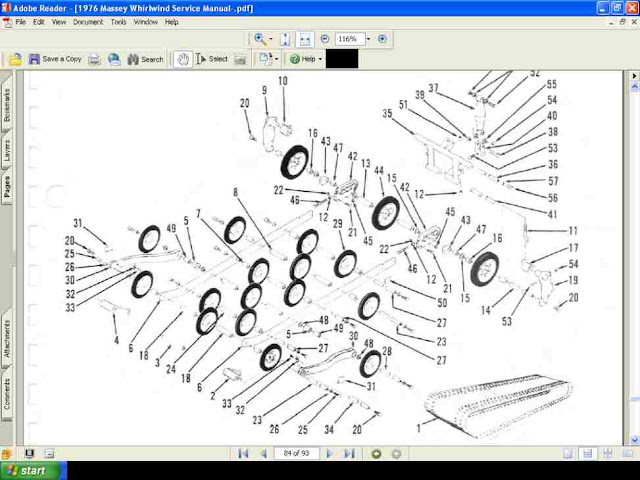The image size is (640, 480).
Task: Click the page number field
Action: pos(295,453)
